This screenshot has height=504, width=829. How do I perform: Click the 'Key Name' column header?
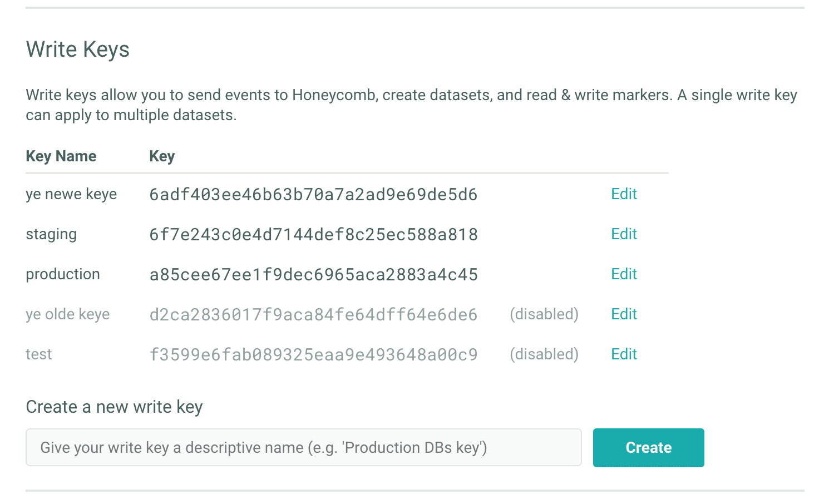[61, 156]
